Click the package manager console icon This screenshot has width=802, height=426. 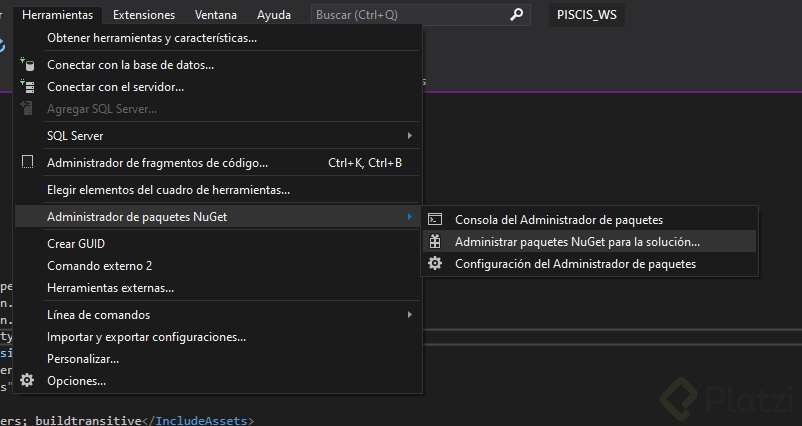tap(435, 219)
